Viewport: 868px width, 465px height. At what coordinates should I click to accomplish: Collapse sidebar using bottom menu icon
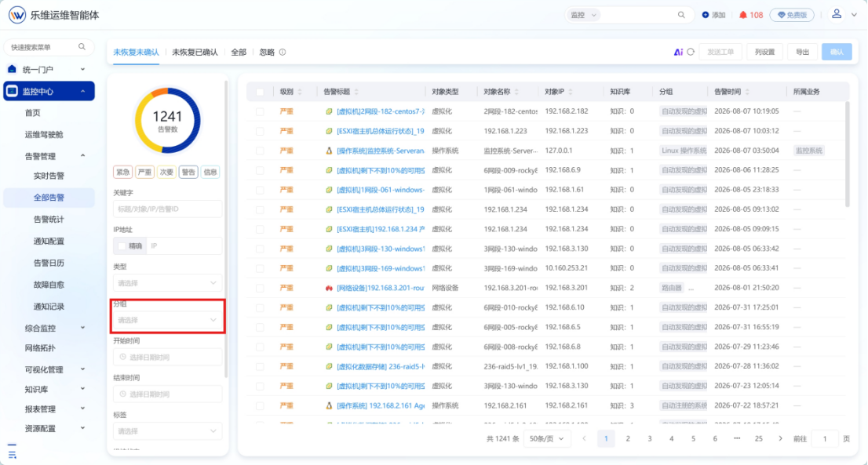pyautogui.click(x=13, y=451)
